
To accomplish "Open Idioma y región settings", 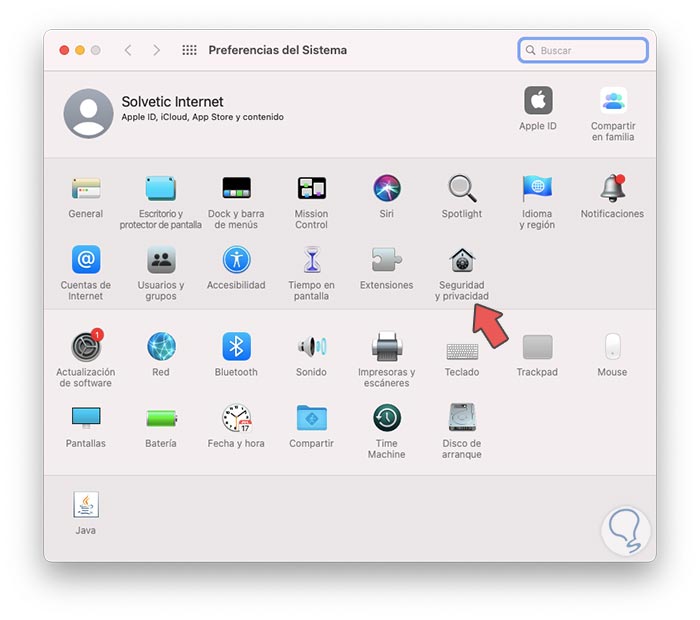I will 537,189.
